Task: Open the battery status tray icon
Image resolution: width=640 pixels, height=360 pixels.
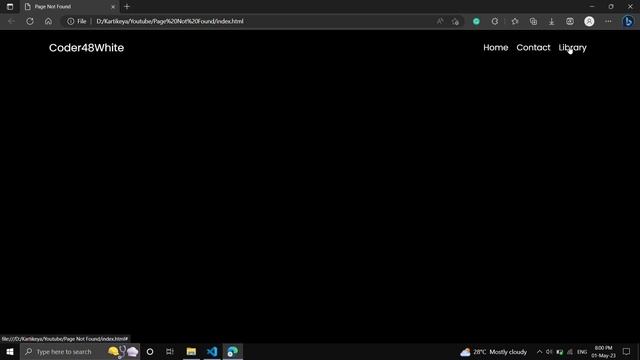Action: pos(560,352)
